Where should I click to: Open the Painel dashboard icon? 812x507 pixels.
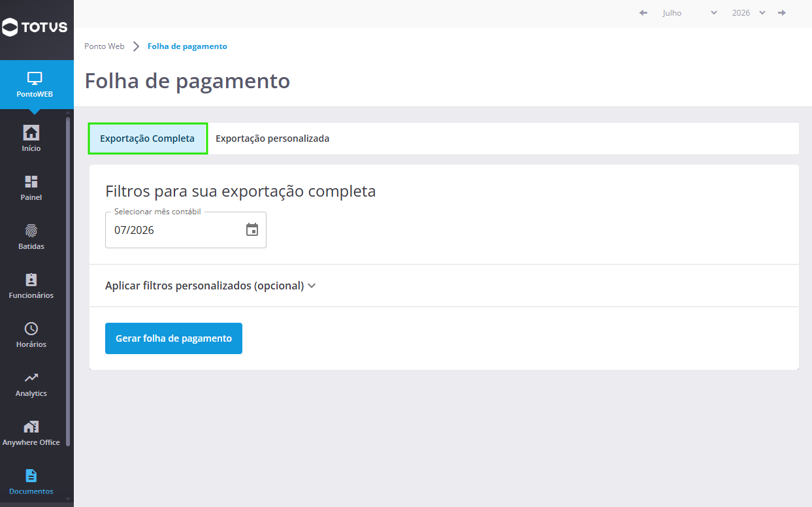31,182
